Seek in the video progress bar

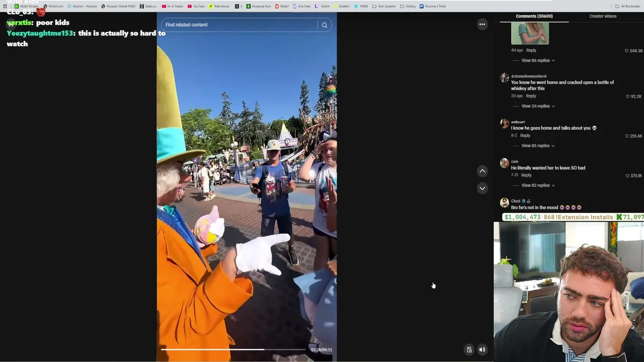(233, 349)
